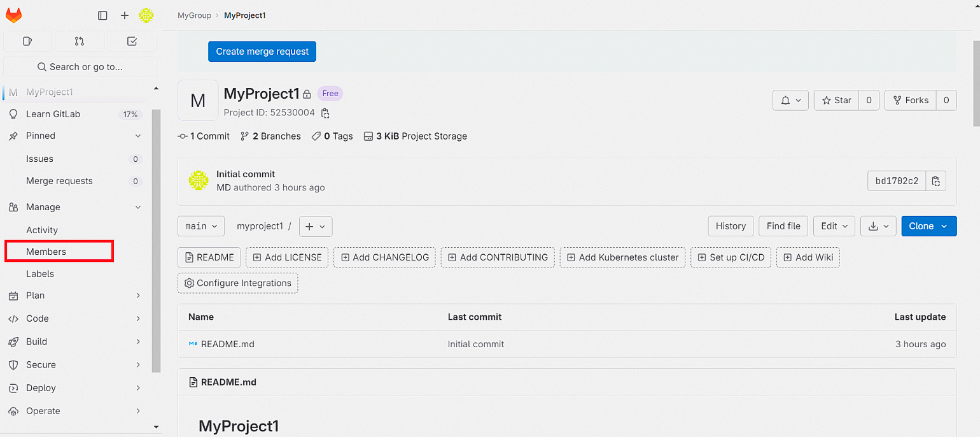Open Activity under Manage
This screenshot has width=980, height=437.
coord(76,230)
